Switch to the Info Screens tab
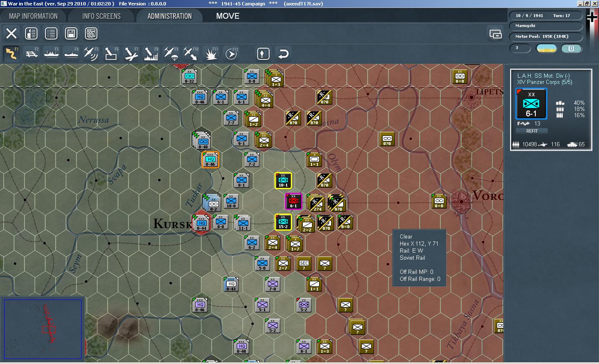Image resolution: width=599 pixels, height=364 pixels. pos(101,16)
